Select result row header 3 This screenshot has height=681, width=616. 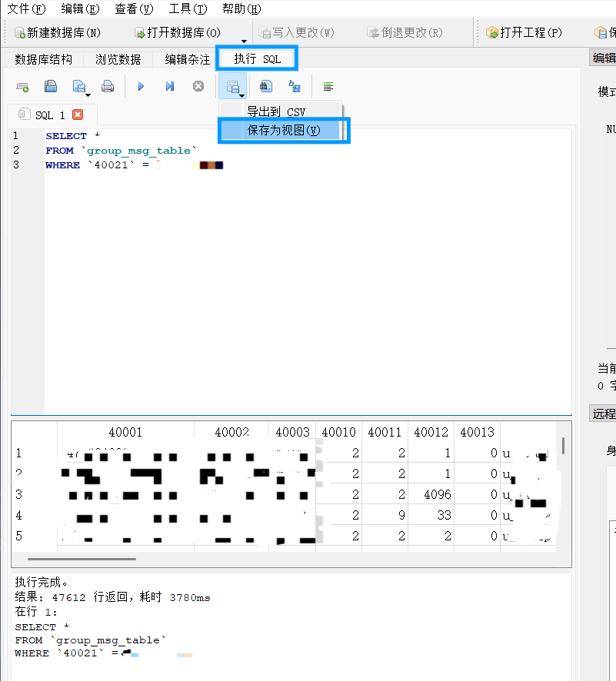(18, 495)
